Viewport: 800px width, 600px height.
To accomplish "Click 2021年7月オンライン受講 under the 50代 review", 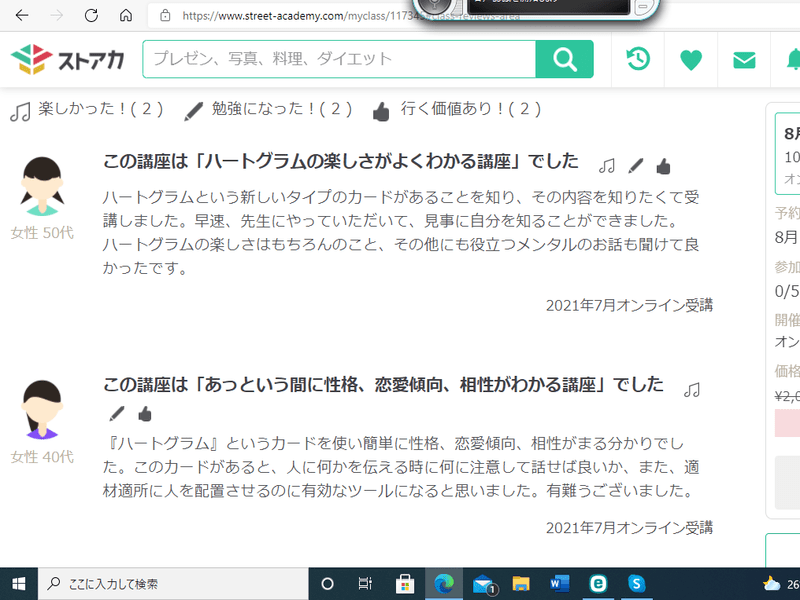I will [x=630, y=306].
